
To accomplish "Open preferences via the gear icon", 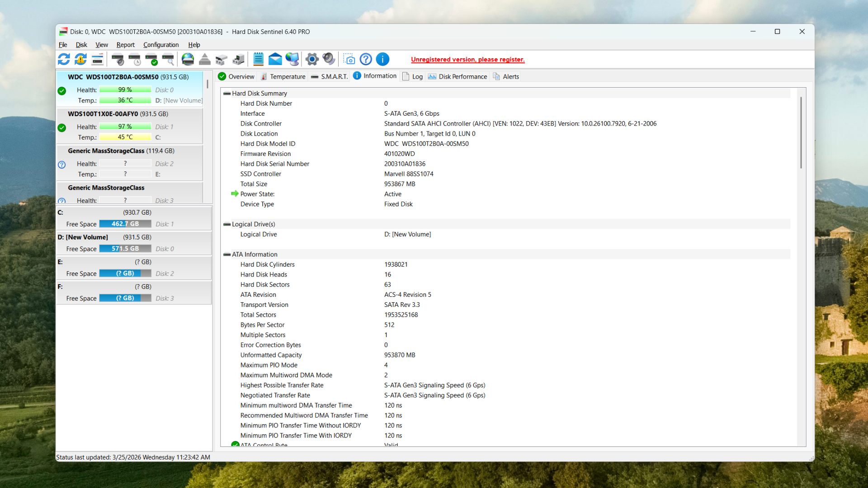I will click(312, 59).
